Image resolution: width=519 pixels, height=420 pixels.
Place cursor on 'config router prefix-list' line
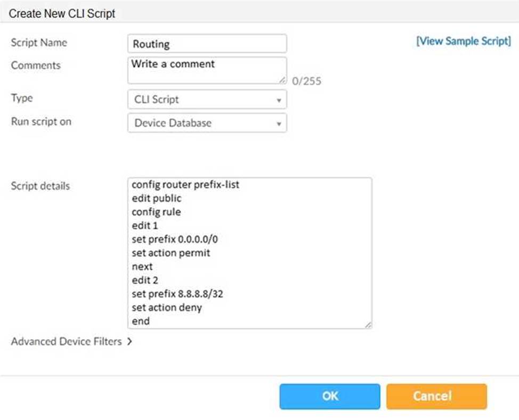point(185,185)
